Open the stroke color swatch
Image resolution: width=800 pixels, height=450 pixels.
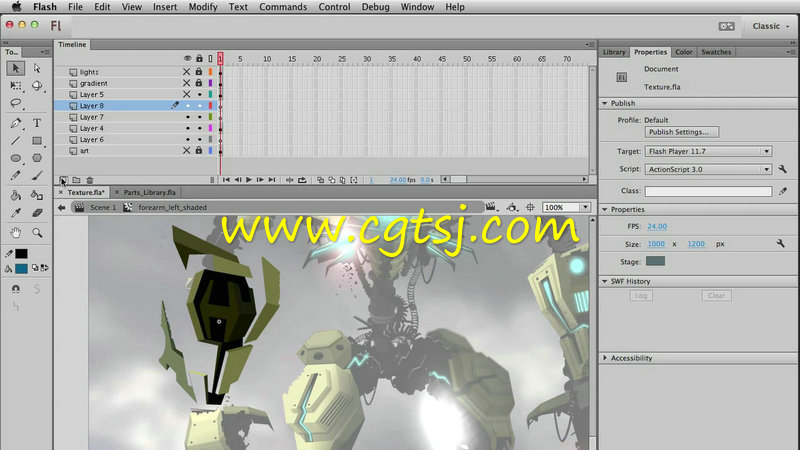pos(21,254)
